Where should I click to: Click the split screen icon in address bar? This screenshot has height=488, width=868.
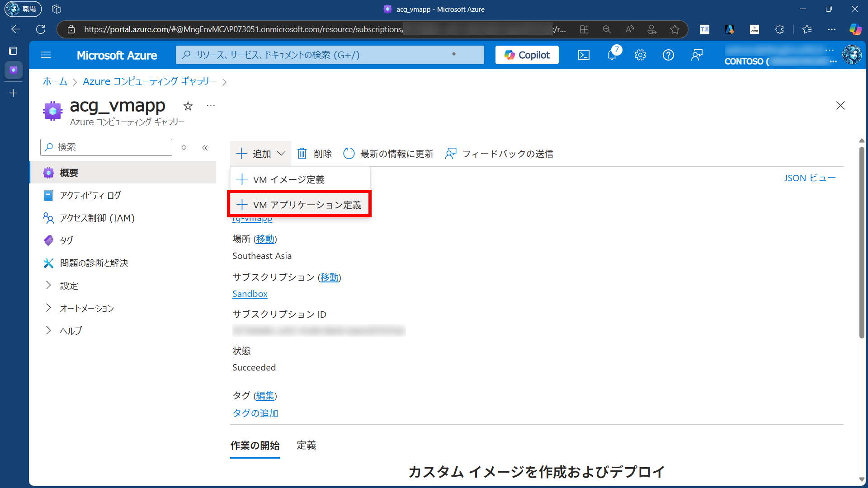pyautogui.click(x=584, y=29)
